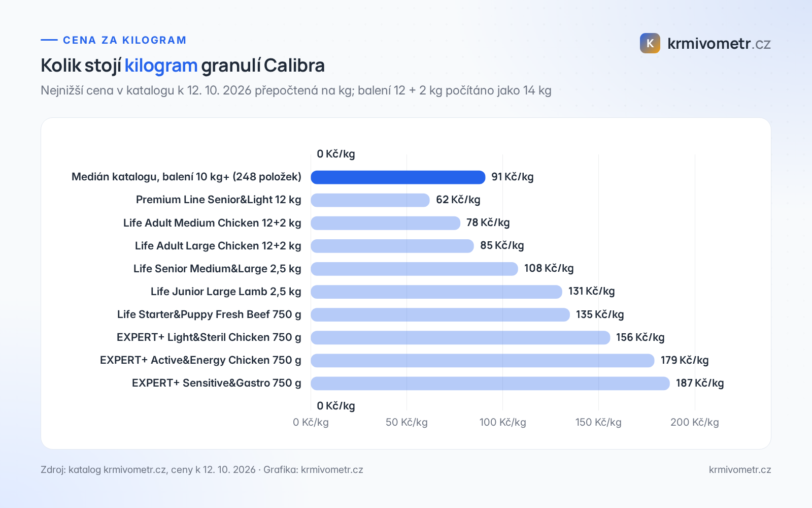812x508 pixels.
Task: Click the '78 Kč/kg' value
Action: pyautogui.click(x=488, y=223)
